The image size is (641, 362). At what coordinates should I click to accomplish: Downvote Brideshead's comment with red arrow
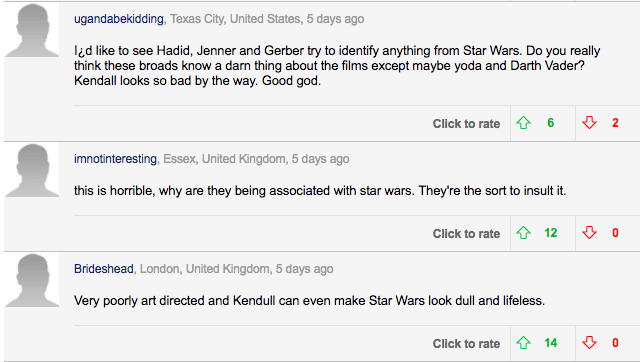click(x=589, y=343)
